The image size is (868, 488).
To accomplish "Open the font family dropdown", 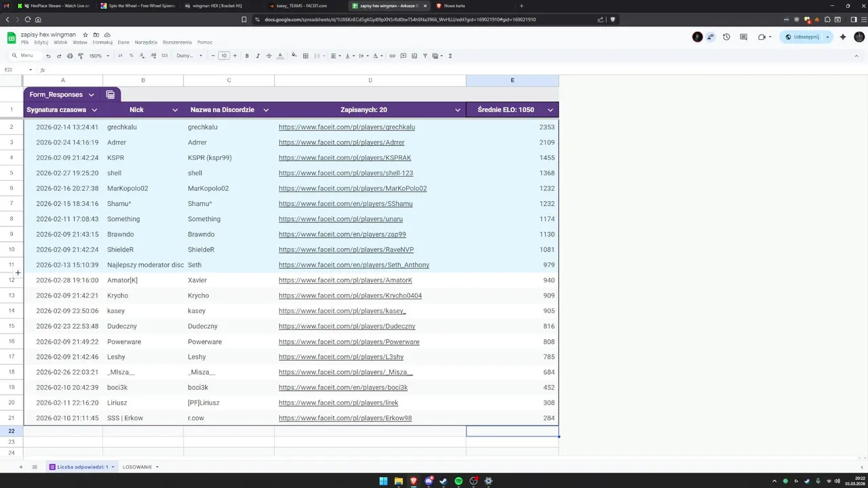I will click(189, 56).
